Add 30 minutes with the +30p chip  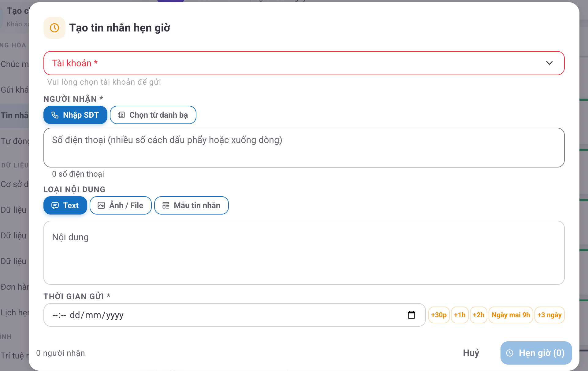(439, 315)
